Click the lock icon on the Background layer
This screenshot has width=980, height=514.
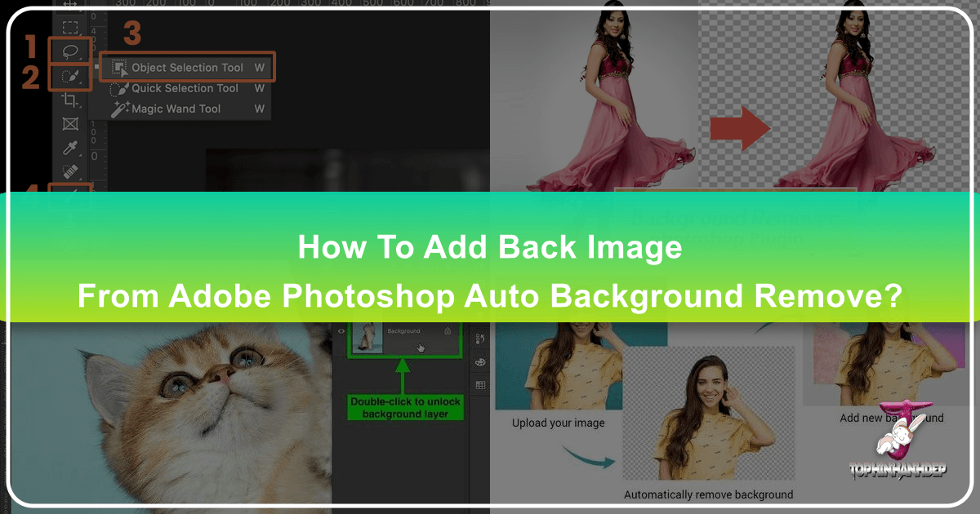point(448,331)
